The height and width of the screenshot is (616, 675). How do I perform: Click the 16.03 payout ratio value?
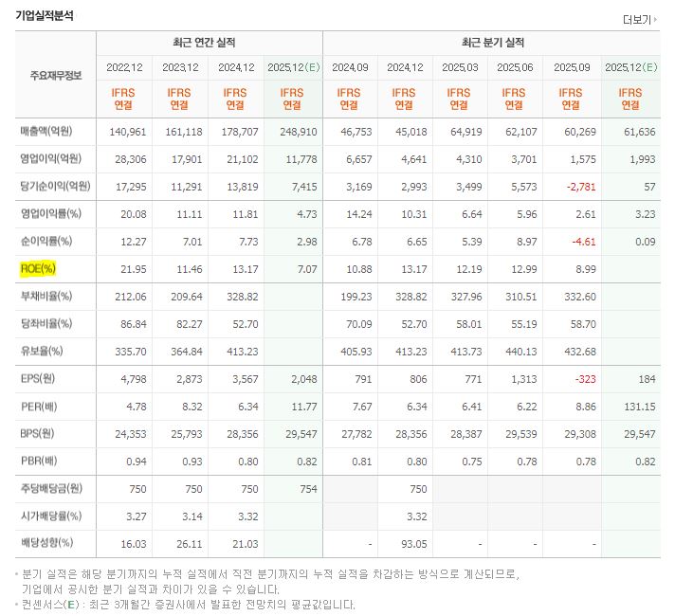coord(134,544)
